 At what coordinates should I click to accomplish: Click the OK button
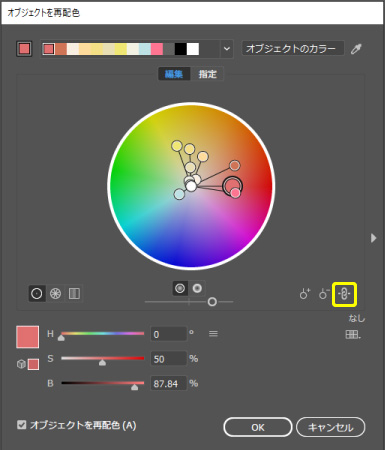pos(258,427)
